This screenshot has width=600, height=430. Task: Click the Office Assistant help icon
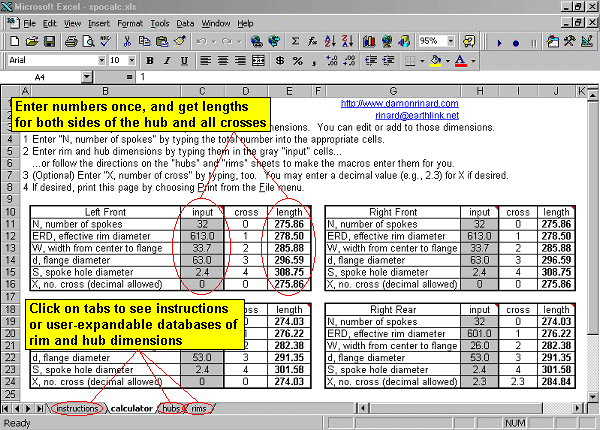point(469,41)
